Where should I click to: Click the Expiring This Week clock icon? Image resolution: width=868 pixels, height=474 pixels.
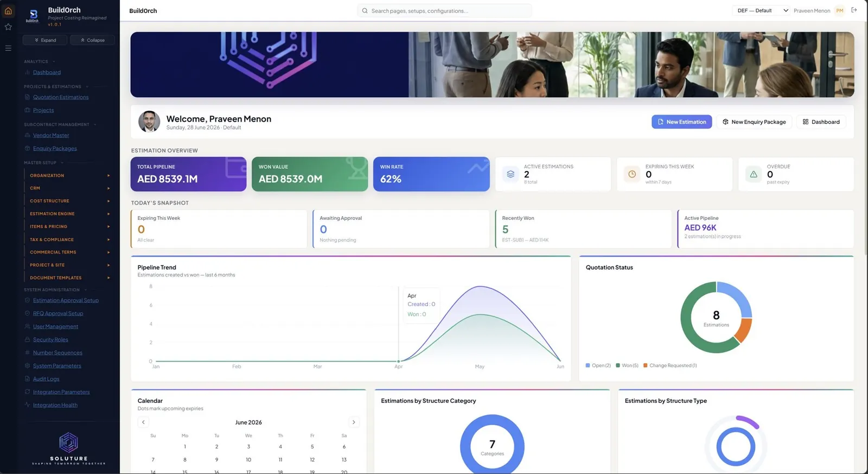tap(632, 174)
